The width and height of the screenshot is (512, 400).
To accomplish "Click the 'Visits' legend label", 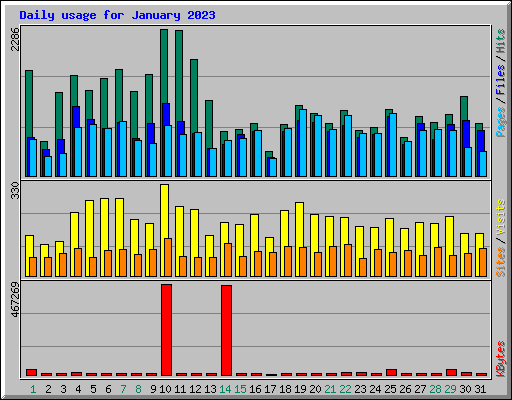I will point(500,218).
